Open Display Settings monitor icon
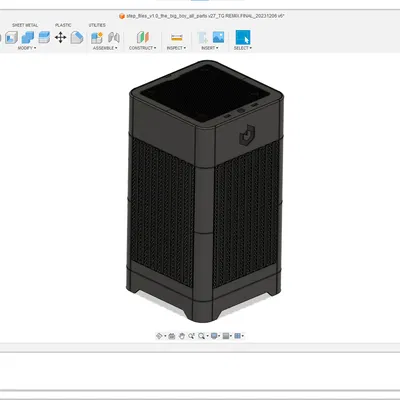 pyautogui.click(x=214, y=336)
